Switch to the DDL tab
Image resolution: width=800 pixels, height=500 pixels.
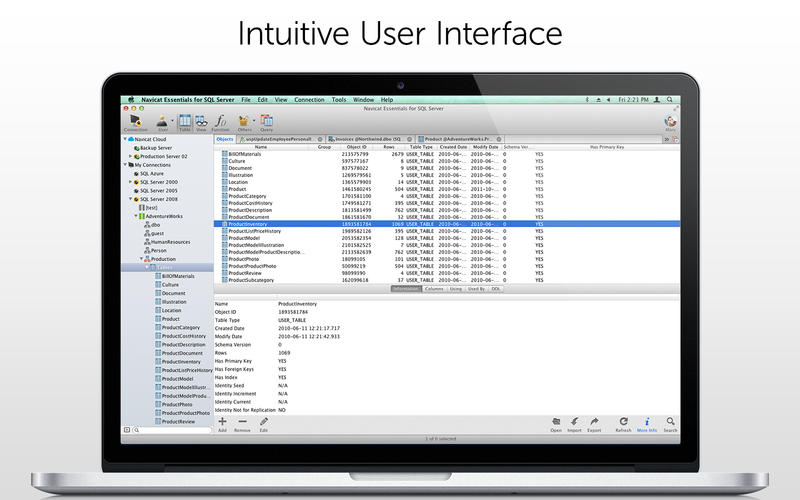(496, 288)
